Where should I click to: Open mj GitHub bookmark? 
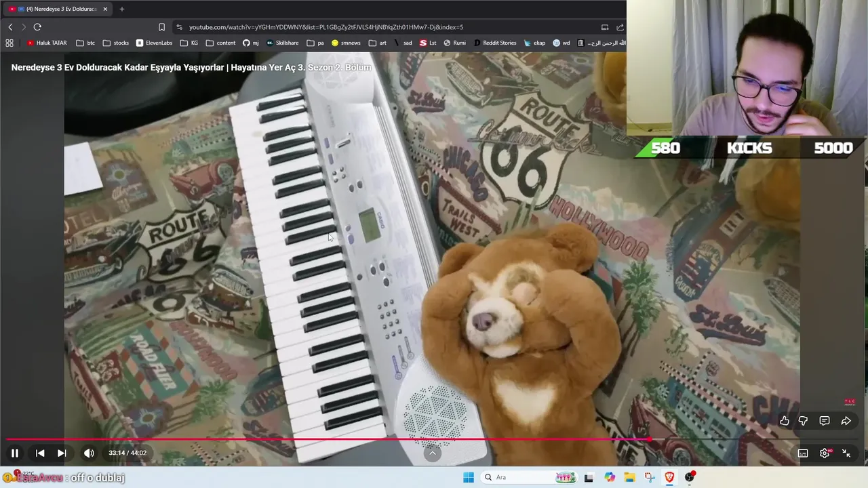(x=251, y=43)
